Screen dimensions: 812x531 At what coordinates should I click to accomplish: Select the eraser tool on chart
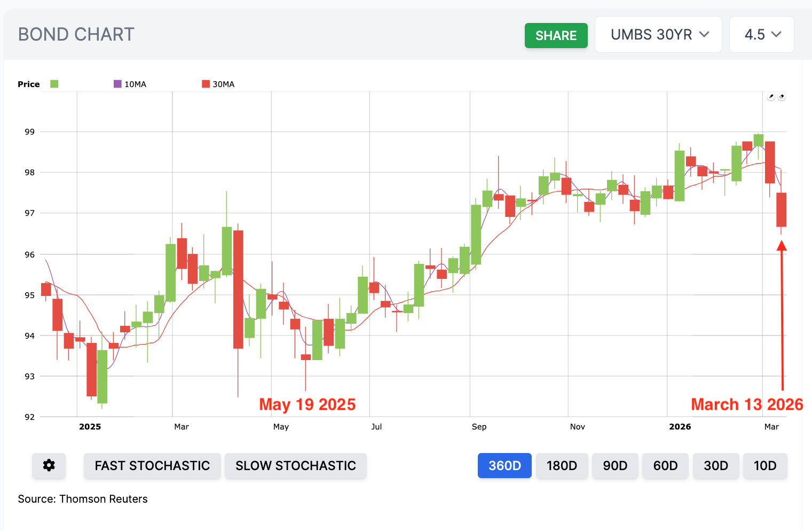point(782,97)
